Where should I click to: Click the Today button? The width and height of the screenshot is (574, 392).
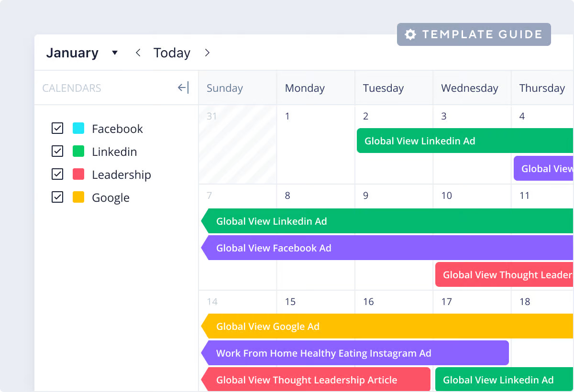coord(172,53)
